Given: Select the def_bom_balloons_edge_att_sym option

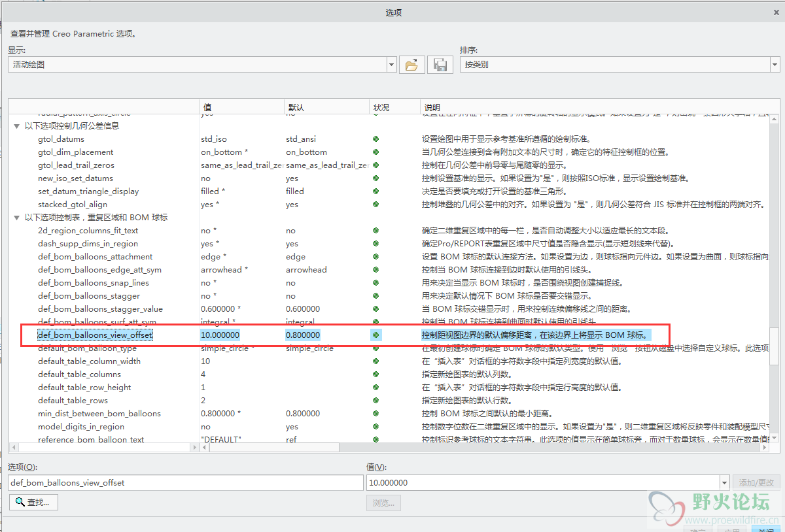Looking at the screenshot, I should pyautogui.click(x=99, y=270).
